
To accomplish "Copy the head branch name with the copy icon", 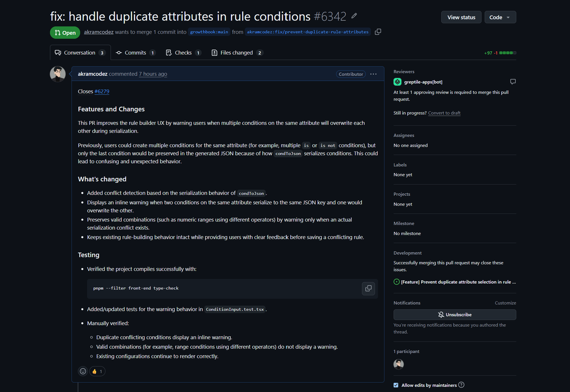I will [x=378, y=32].
